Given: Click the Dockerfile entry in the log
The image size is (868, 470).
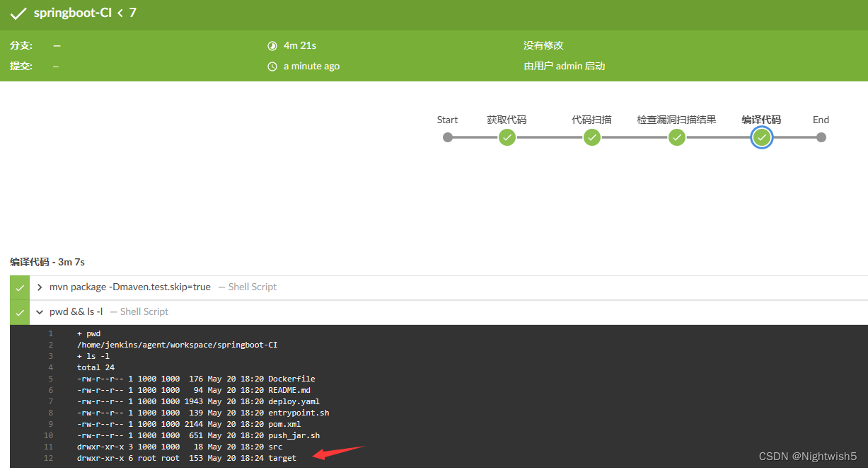Looking at the screenshot, I should [x=291, y=379].
